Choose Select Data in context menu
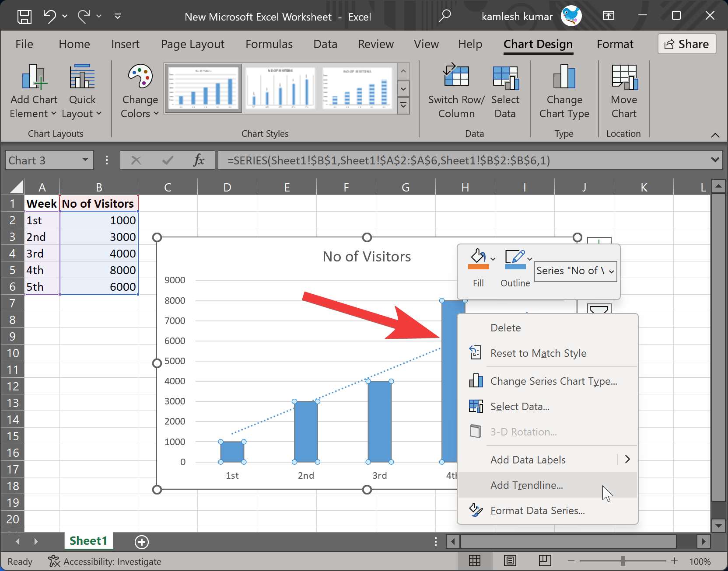 (x=548, y=407)
